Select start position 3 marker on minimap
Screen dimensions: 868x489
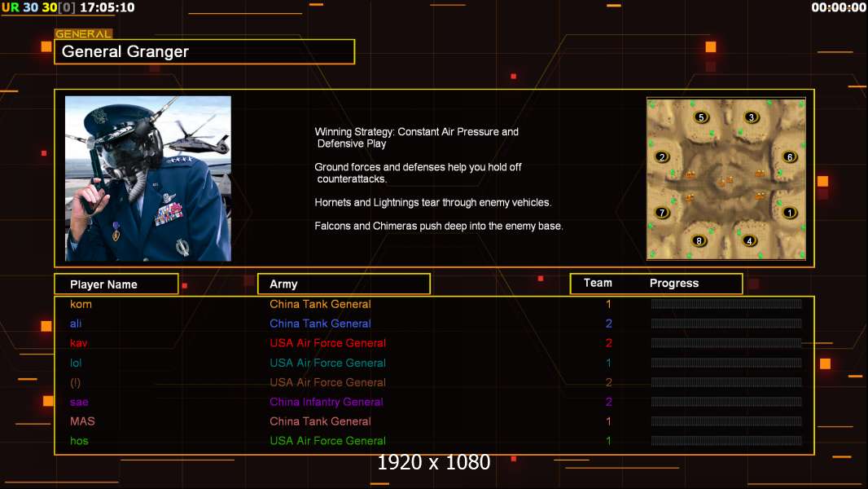[x=752, y=117]
